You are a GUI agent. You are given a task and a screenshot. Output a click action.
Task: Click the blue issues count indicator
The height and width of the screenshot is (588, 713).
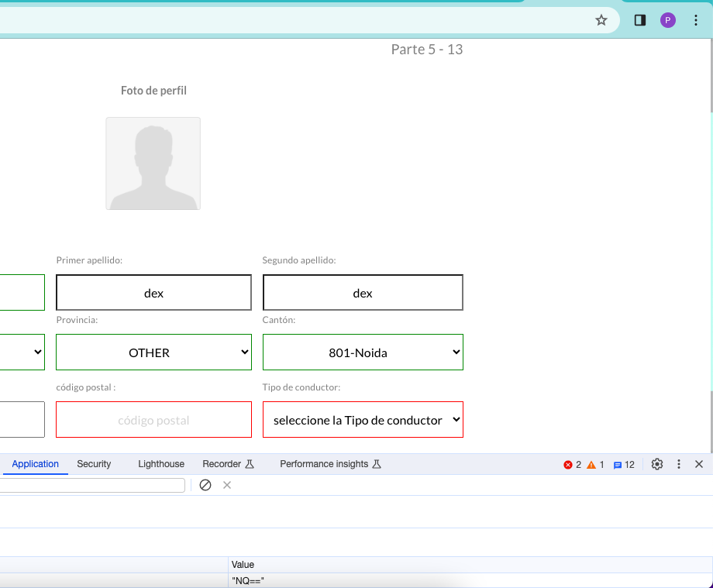[624, 465]
